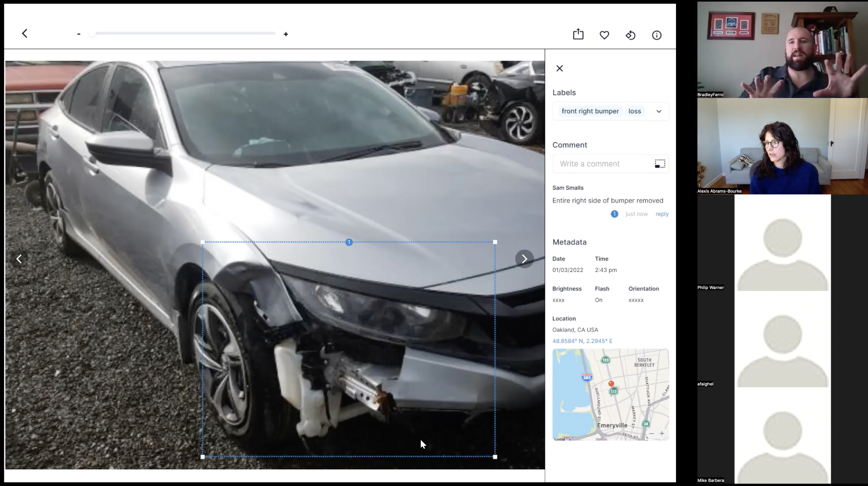Screen dimensions: 868x486
Task: Zoom in with the plus button
Action: 286,34
